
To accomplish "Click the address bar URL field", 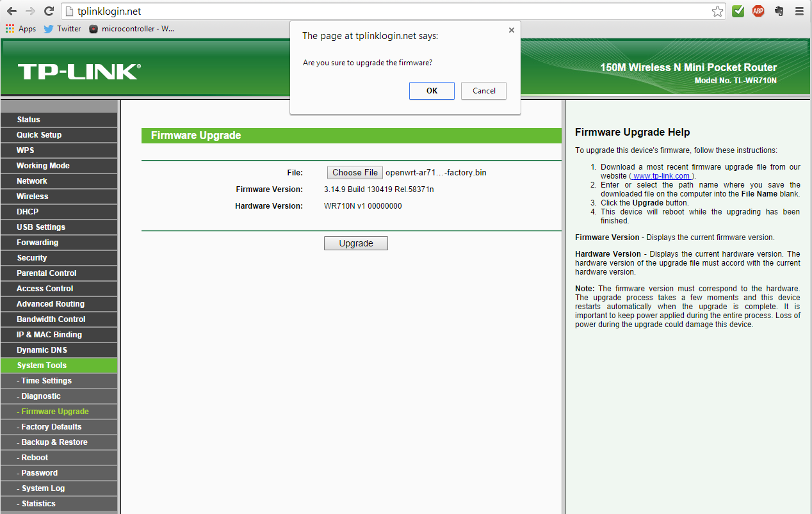I will 384,12.
